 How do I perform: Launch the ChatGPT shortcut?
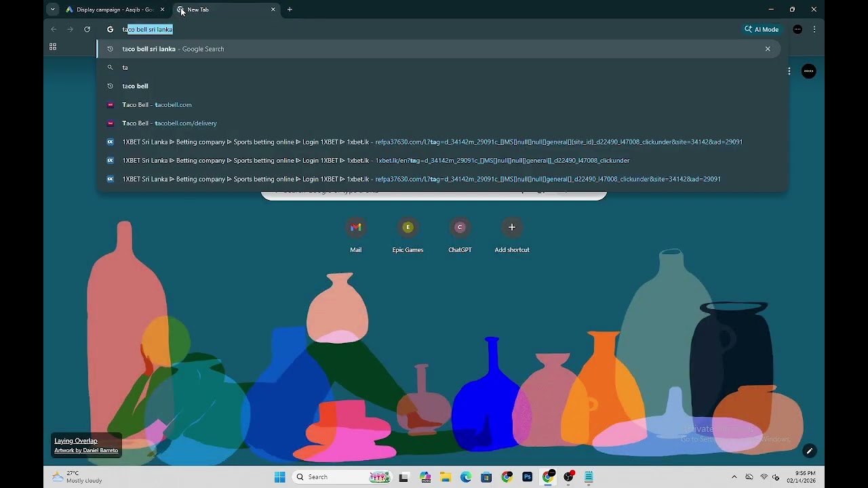point(460,235)
